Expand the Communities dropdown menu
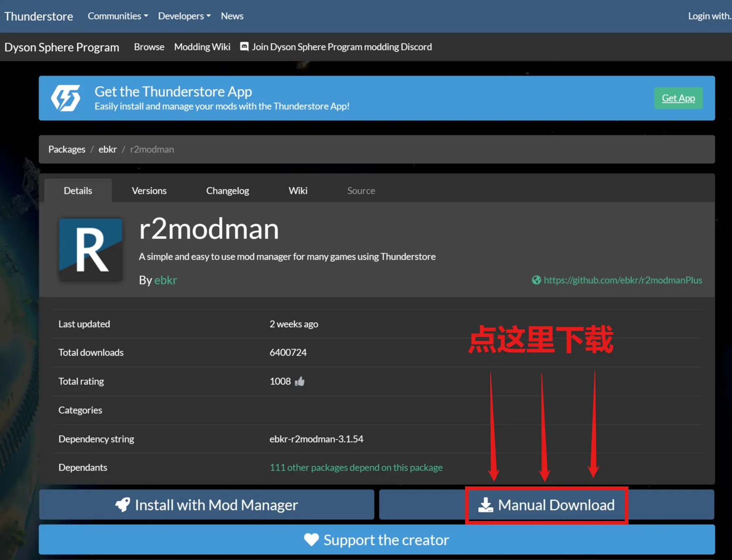This screenshot has width=732, height=560. pos(118,16)
